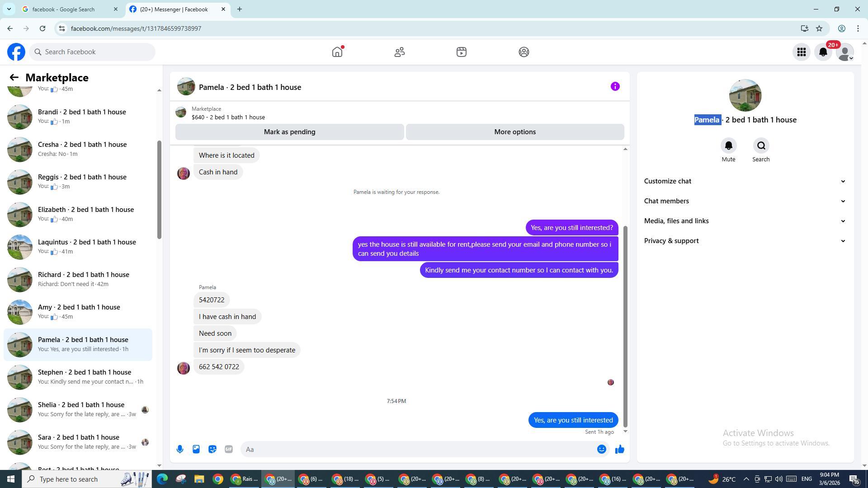Click the More options button
The height and width of the screenshot is (488, 868).
[x=515, y=132]
